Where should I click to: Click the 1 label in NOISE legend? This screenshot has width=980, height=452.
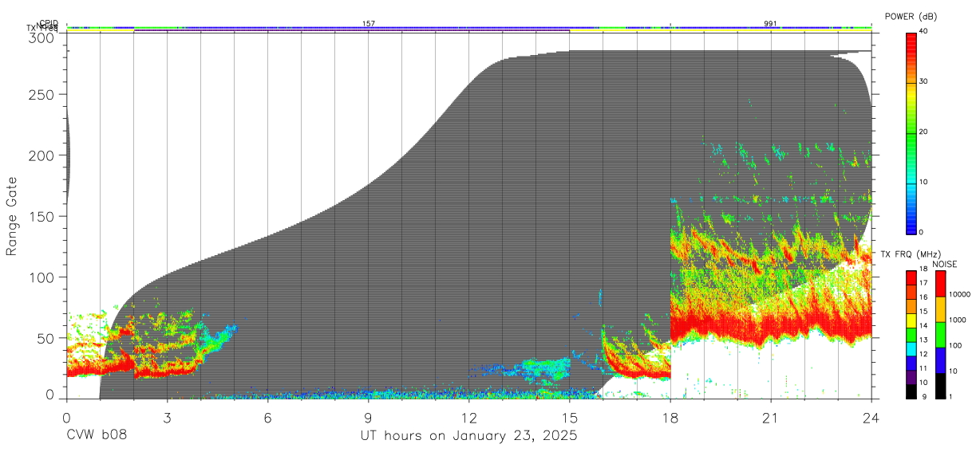pos(951,396)
